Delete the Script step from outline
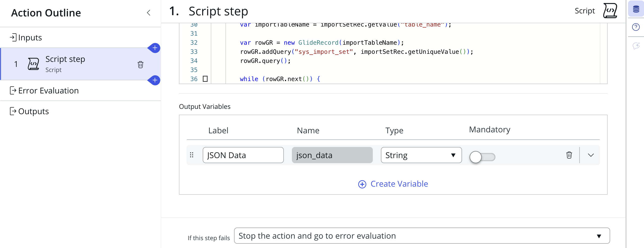The image size is (644, 248). pyautogui.click(x=141, y=65)
